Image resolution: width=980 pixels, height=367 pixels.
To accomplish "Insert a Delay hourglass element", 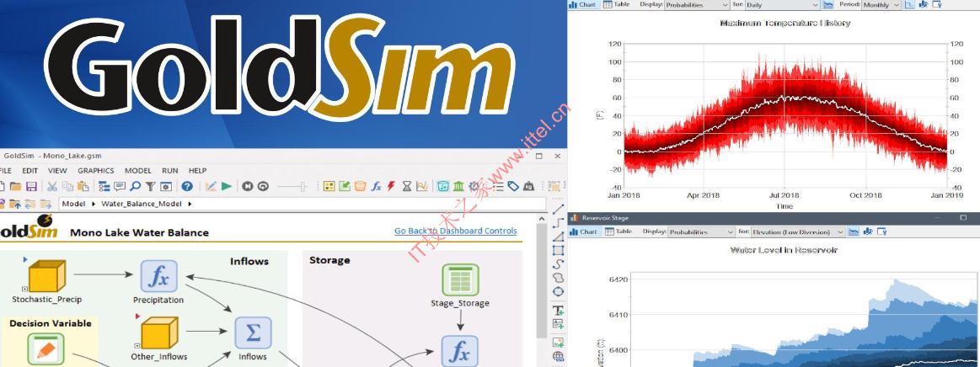I will pos(407,186).
